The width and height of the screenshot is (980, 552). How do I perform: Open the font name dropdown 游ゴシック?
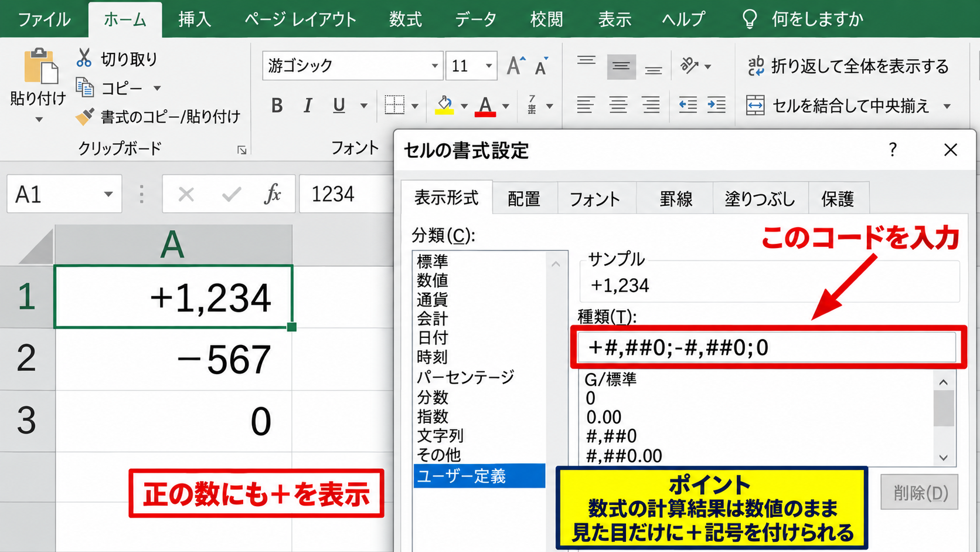point(434,66)
